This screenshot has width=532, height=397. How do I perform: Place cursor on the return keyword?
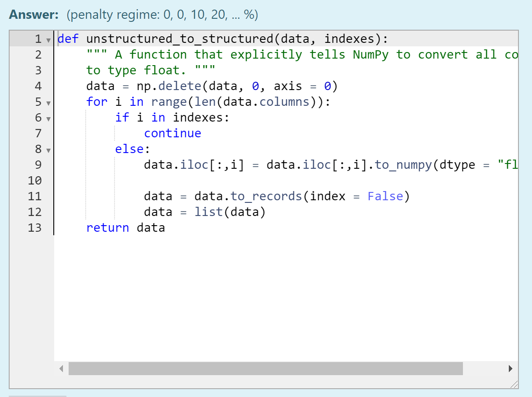108,227
